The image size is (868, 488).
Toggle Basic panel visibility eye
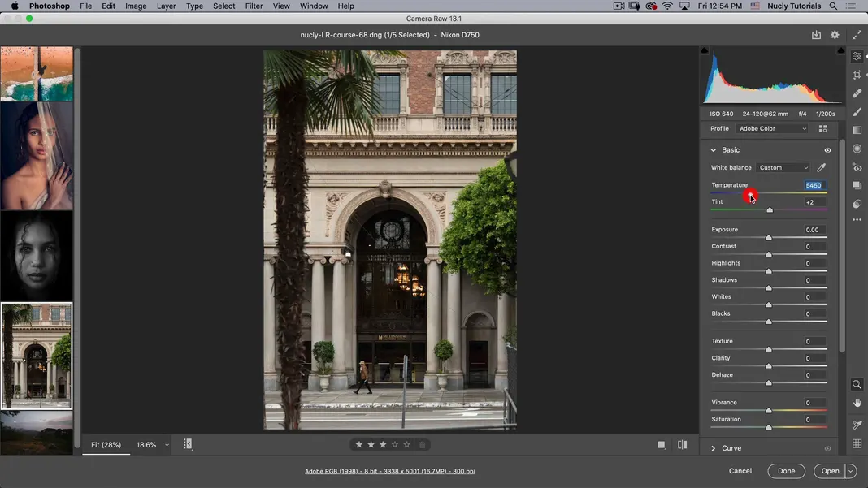click(827, 150)
